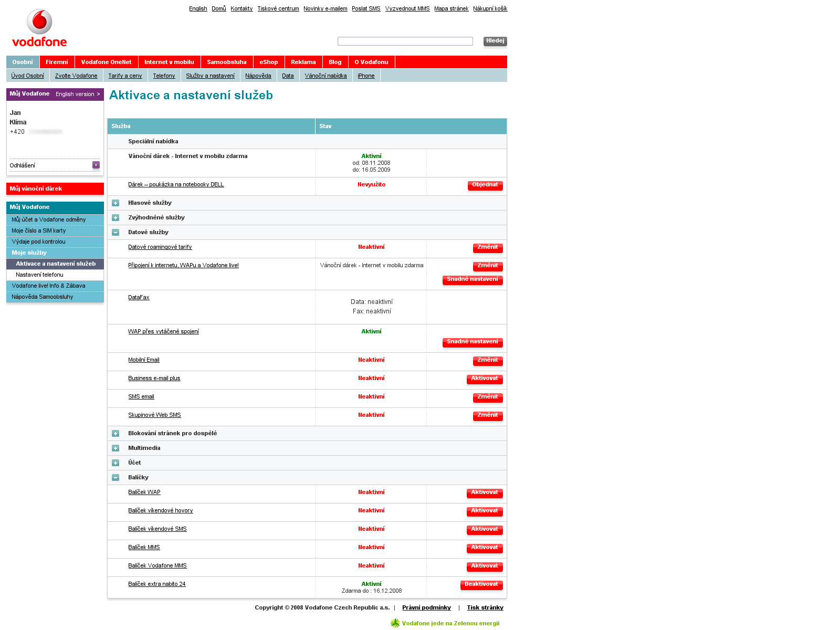This screenshot has height=630, width=840.
Task: Open Můj vánoční dárek banner
Action: [x=55, y=188]
